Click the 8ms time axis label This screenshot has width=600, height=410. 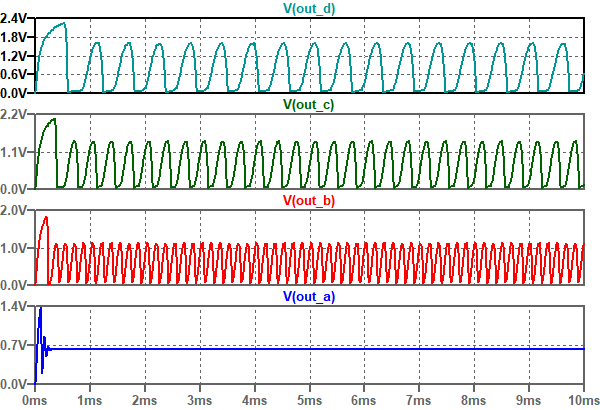coord(476,398)
